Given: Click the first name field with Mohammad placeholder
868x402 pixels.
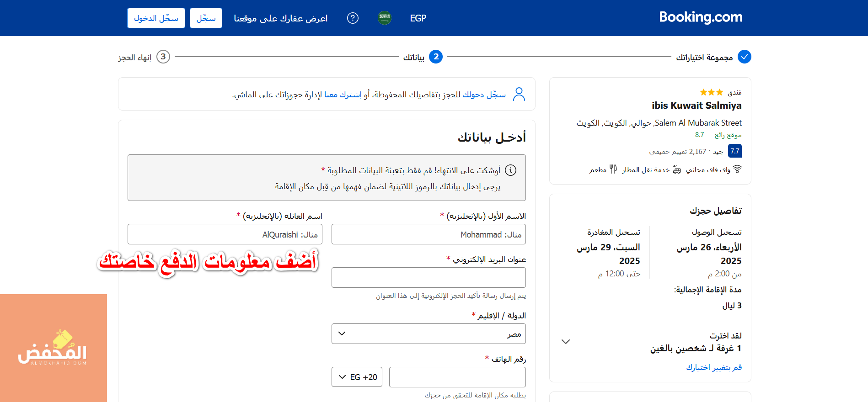Looking at the screenshot, I should click(429, 234).
